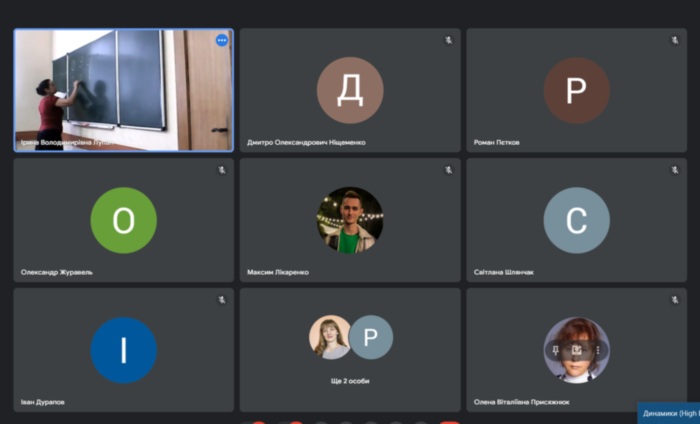Click muted mic icon on Іван Дурапов's tile

pos(222,300)
